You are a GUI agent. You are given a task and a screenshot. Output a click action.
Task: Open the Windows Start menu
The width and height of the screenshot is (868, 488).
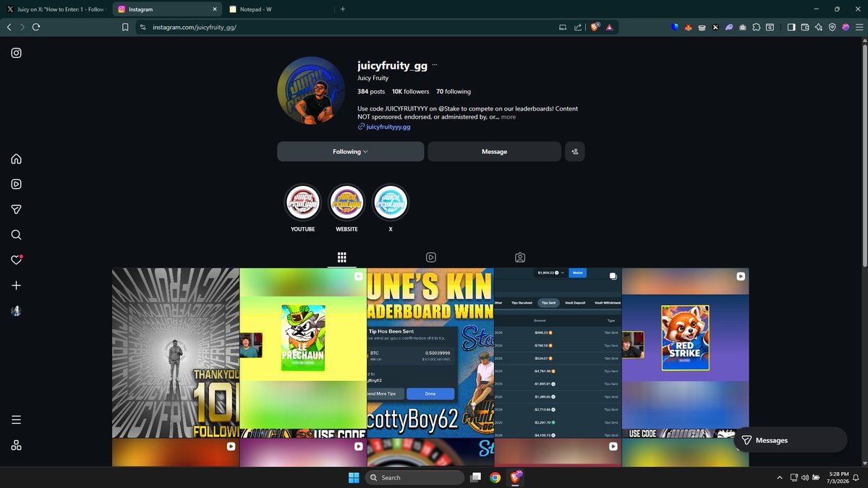click(353, 478)
